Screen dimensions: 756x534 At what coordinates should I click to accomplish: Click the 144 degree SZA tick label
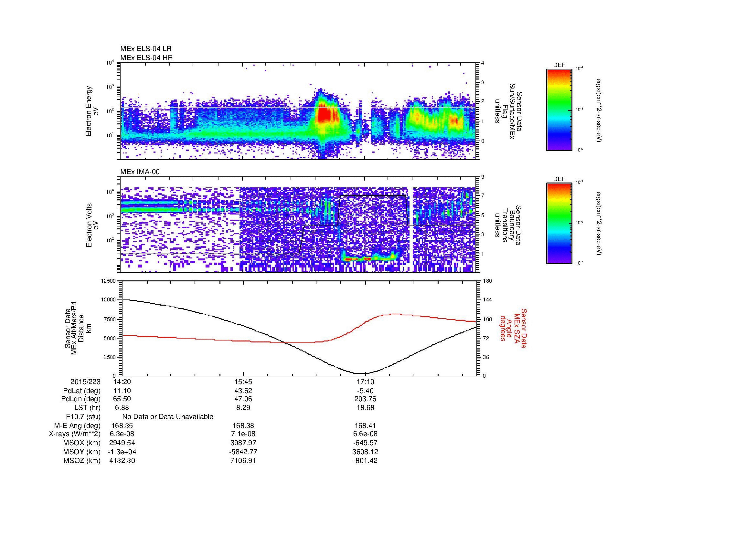tap(487, 300)
